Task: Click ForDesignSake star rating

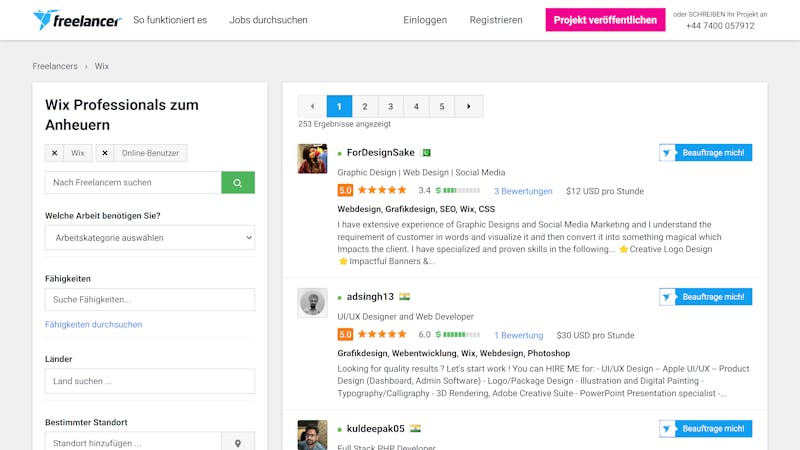Action: click(x=382, y=190)
